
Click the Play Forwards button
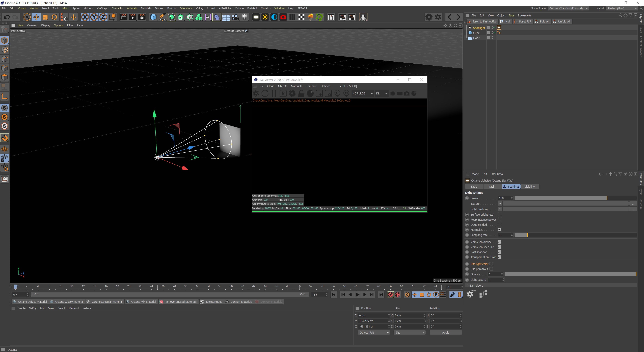pos(357,295)
